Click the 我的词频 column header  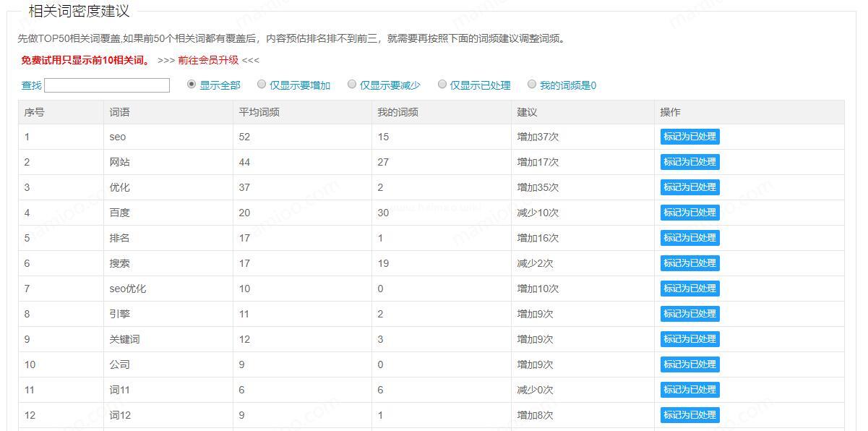tap(398, 112)
